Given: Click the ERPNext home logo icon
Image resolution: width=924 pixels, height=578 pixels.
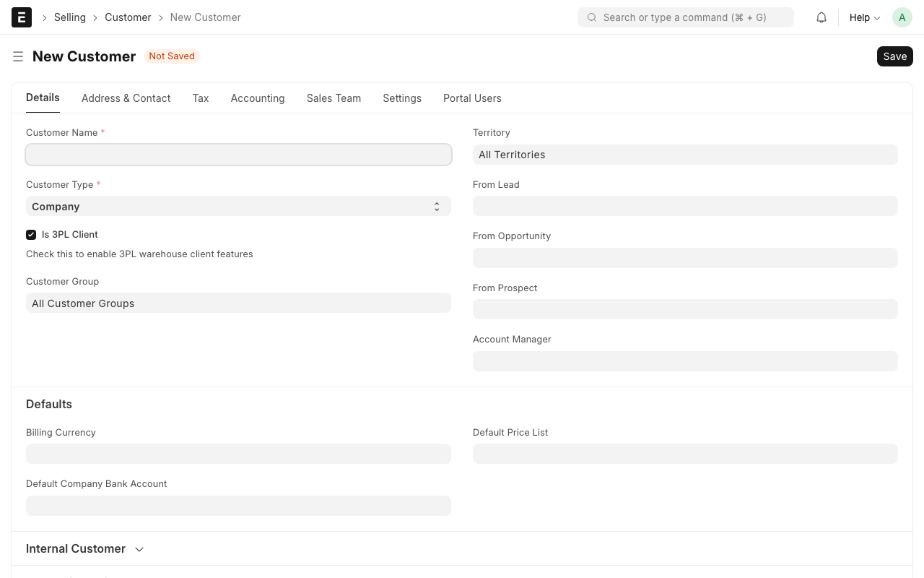Looking at the screenshot, I should (x=22, y=17).
